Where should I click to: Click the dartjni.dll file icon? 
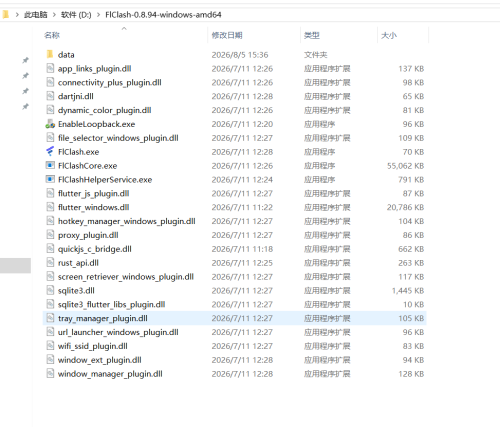point(50,96)
